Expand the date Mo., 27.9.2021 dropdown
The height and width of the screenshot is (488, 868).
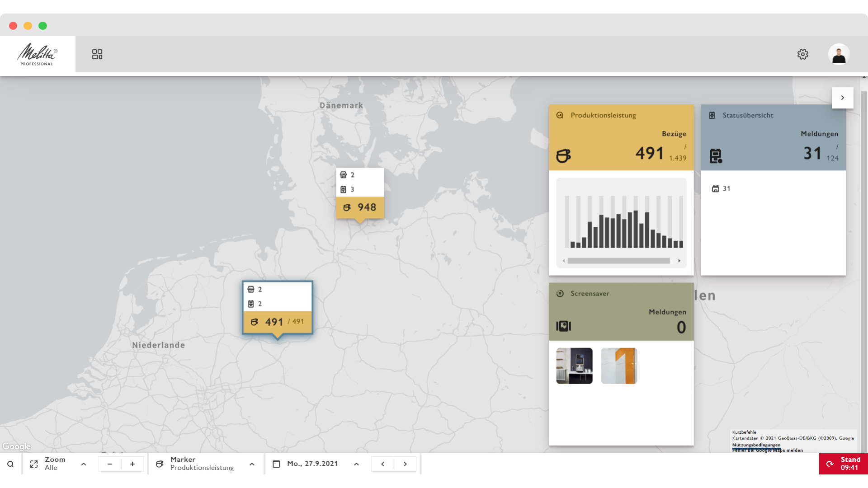(x=356, y=464)
